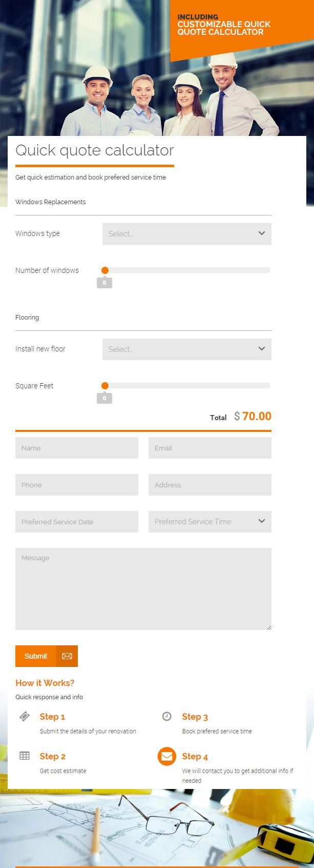Click inside the Message text area
314x868 pixels.
coord(143,588)
